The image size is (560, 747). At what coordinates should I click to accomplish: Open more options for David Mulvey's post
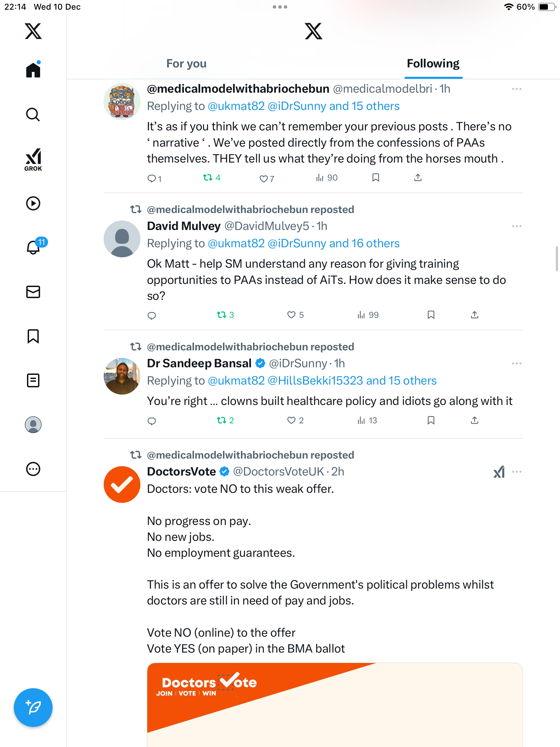click(516, 226)
